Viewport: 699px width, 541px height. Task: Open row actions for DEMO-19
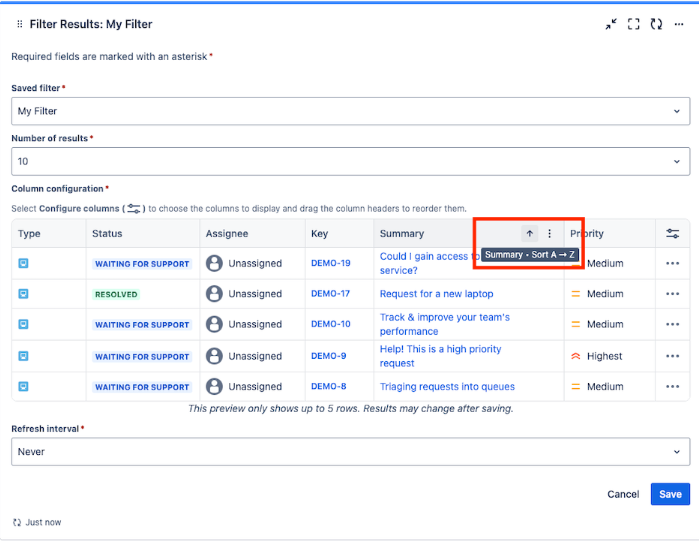tap(672, 263)
